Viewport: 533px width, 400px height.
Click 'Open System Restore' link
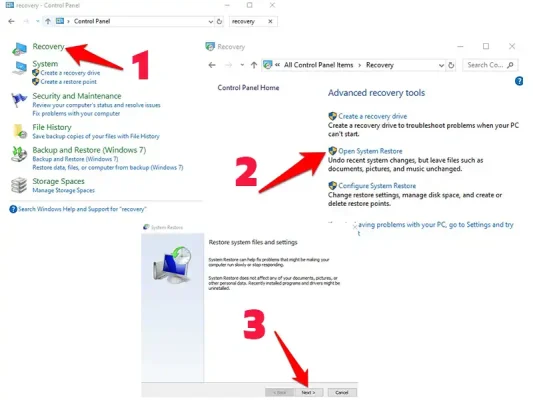tap(370, 151)
